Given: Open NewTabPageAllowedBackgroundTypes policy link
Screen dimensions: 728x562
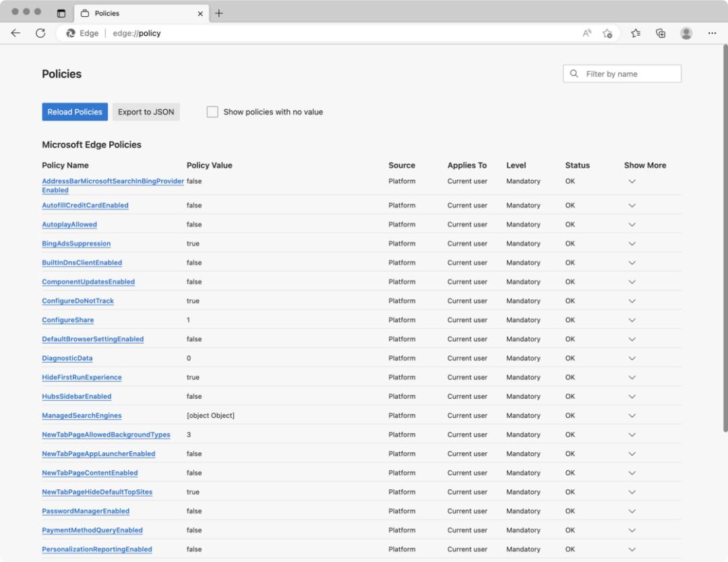Looking at the screenshot, I should click(x=106, y=435).
